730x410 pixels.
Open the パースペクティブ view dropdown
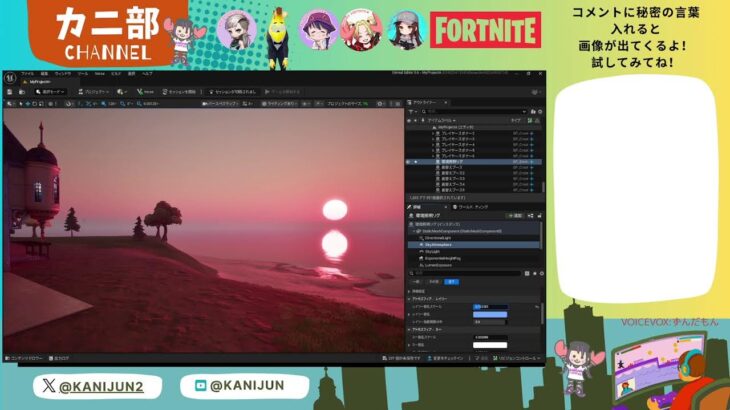[x=220, y=104]
